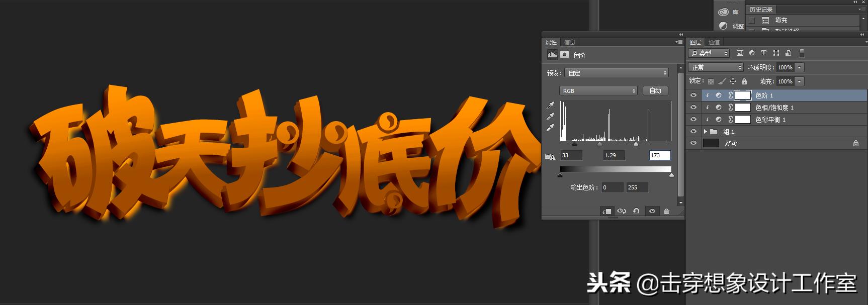Click the 色阶 1 layer mask thumbnail
The height and width of the screenshot is (305, 868).
coord(743,95)
